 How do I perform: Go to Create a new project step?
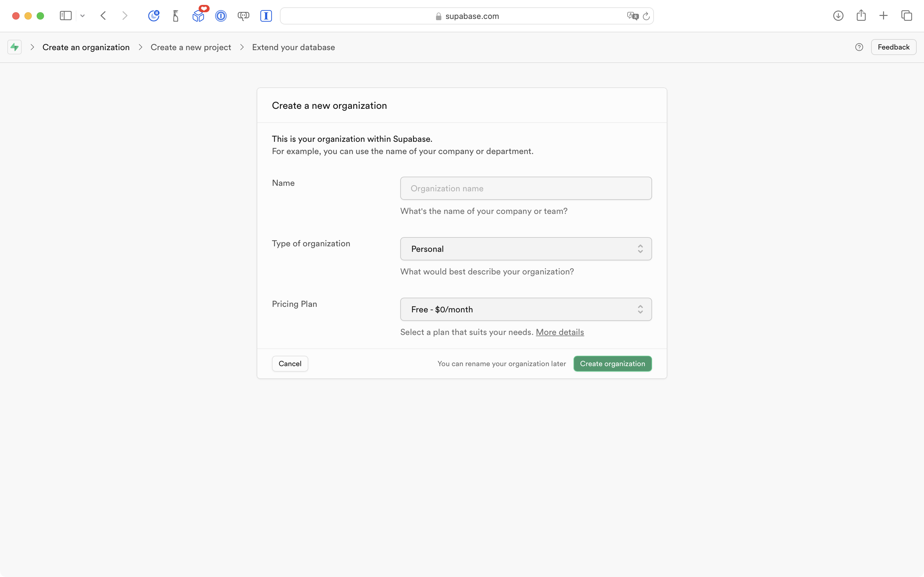pos(191,47)
